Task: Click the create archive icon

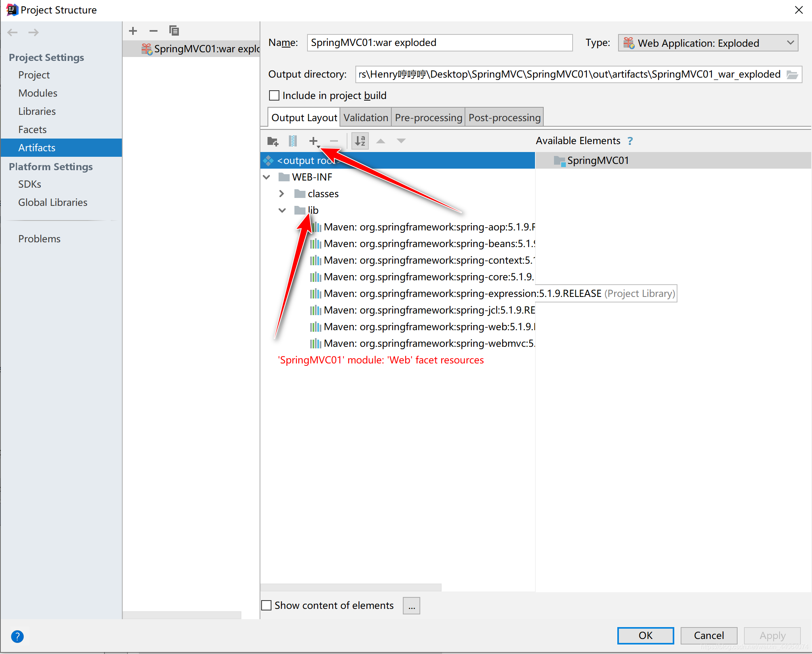Action: pyautogui.click(x=293, y=141)
